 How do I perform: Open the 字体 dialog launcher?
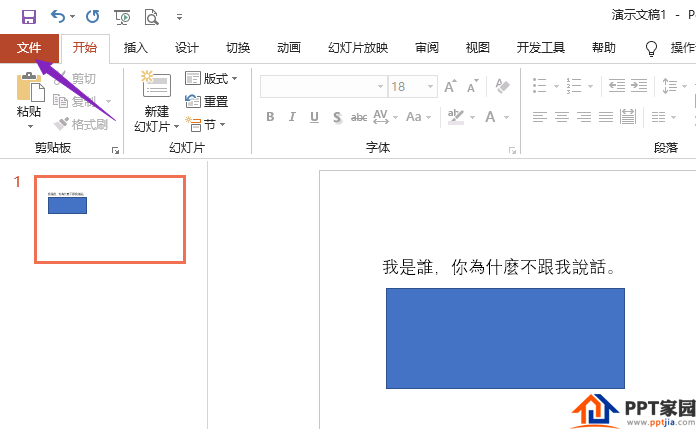512,151
